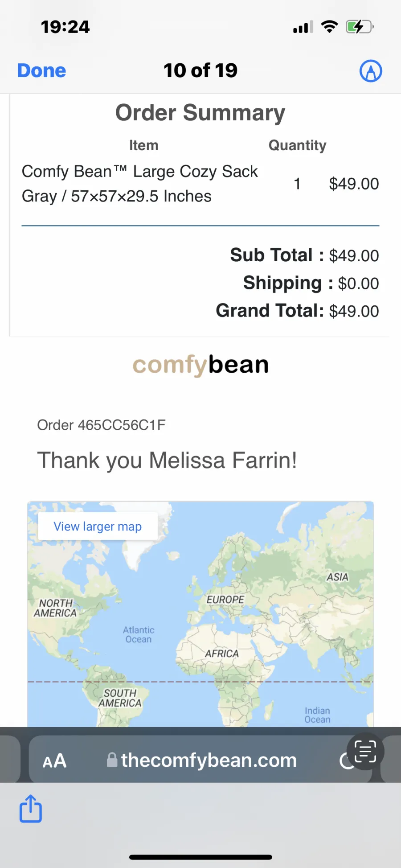The height and width of the screenshot is (868, 401).
Task: Activate the live text scan icon
Action: coord(365,752)
